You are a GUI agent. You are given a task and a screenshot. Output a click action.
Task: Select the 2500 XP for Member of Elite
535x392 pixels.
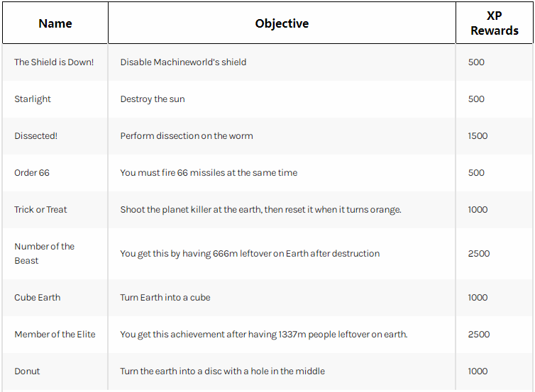click(479, 334)
